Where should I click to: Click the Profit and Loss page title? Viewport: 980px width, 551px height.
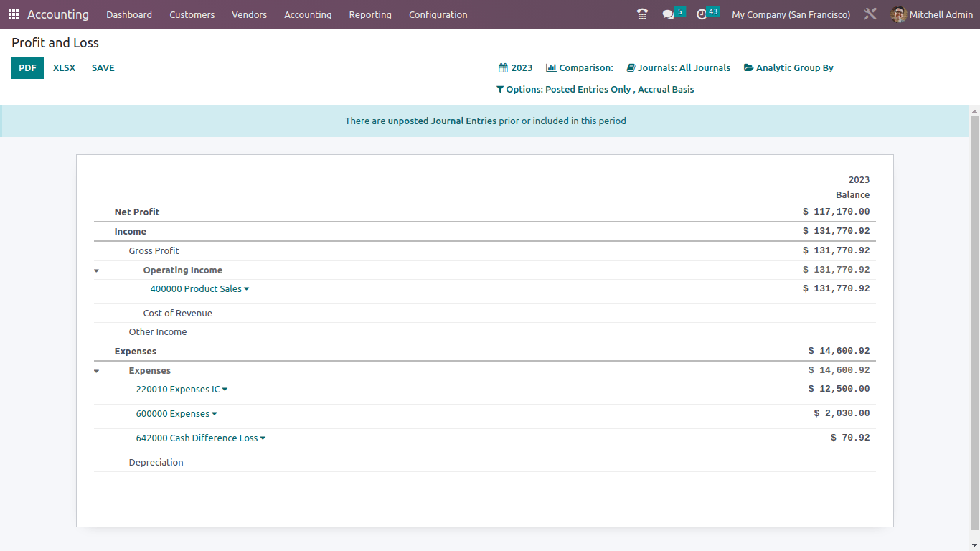[x=55, y=43]
